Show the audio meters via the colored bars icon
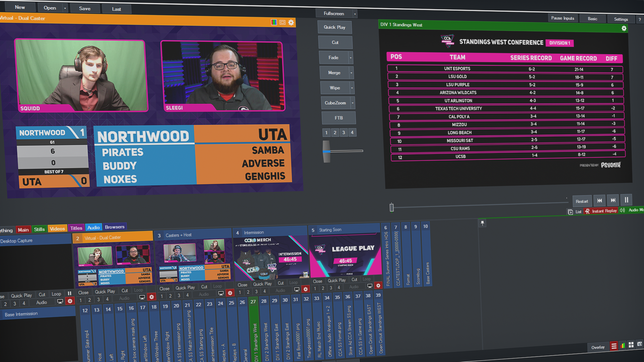644x362 pixels. [623, 346]
